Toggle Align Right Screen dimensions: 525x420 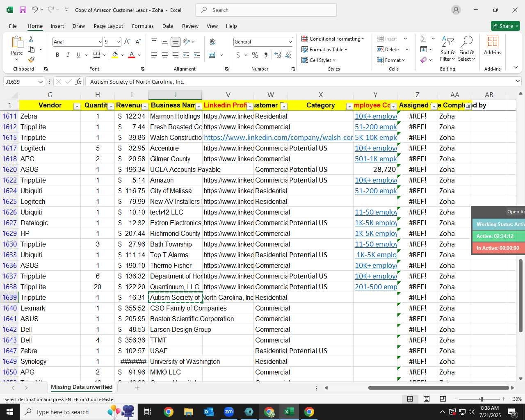176,55
